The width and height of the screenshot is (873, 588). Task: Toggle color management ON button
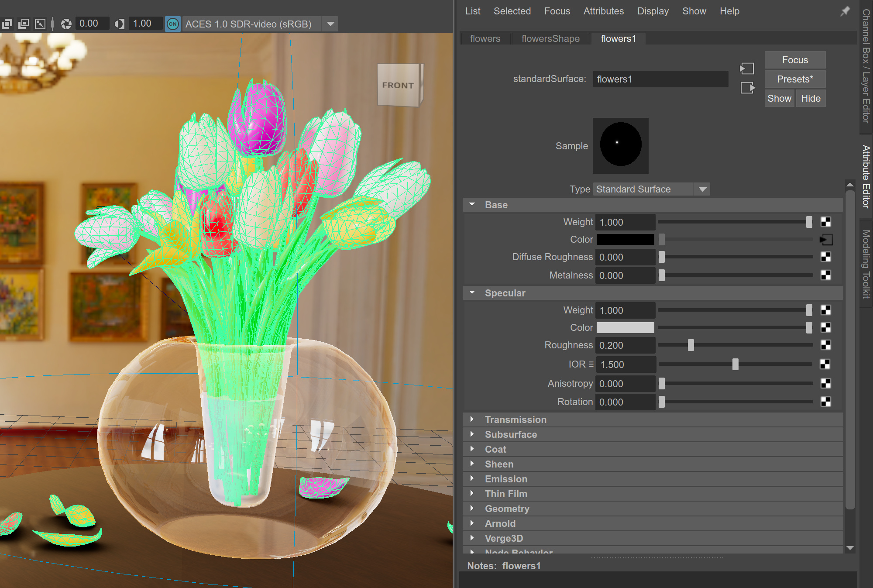point(173,24)
